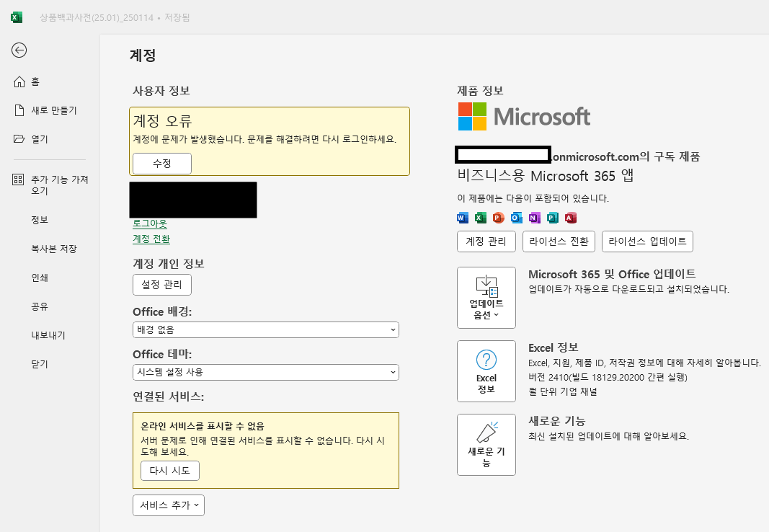The height and width of the screenshot is (532, 769).
Task: Select 새로 만들기 in the sidebar
Action: click(54, 110)
